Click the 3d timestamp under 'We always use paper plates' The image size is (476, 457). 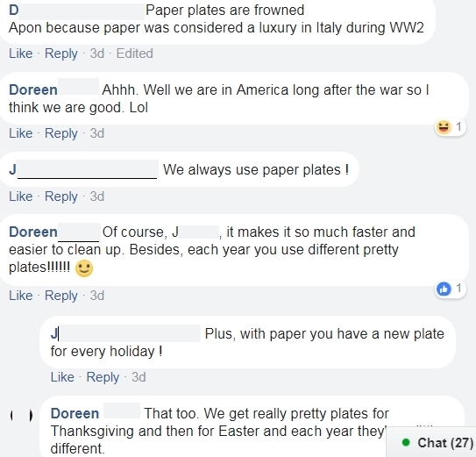(x=96, y=196)
